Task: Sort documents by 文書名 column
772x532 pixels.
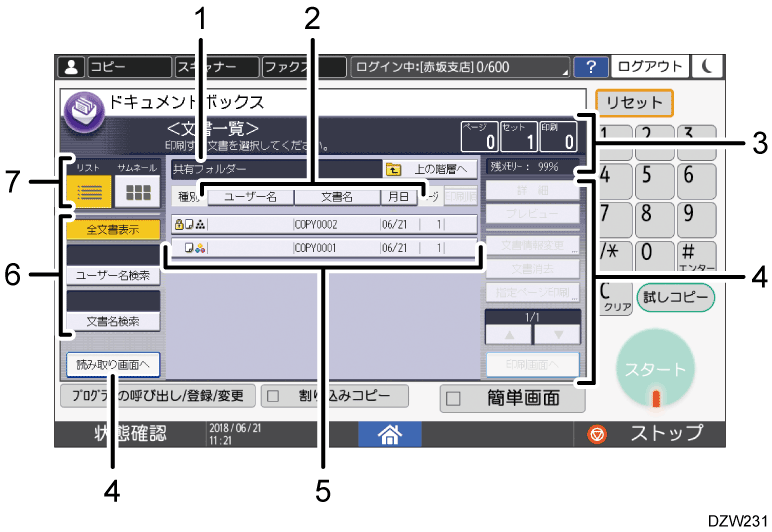Action: pos(335,197)
